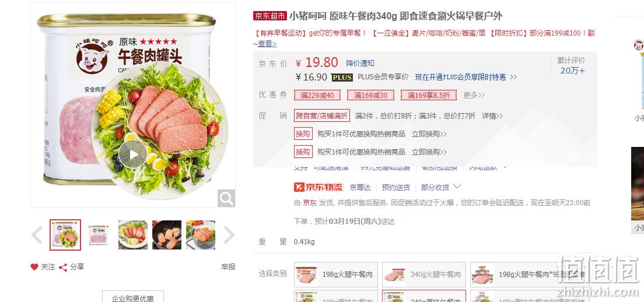The width and height of the screenshot is (644, 302).
Task: Expand more coupons via 更多>>
Action: click(474, 95)
